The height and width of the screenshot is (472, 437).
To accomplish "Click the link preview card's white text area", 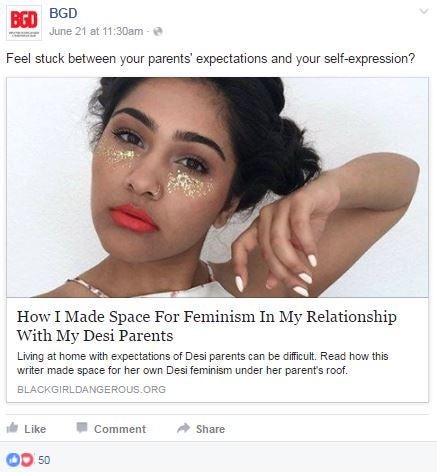I will point(217,350).
